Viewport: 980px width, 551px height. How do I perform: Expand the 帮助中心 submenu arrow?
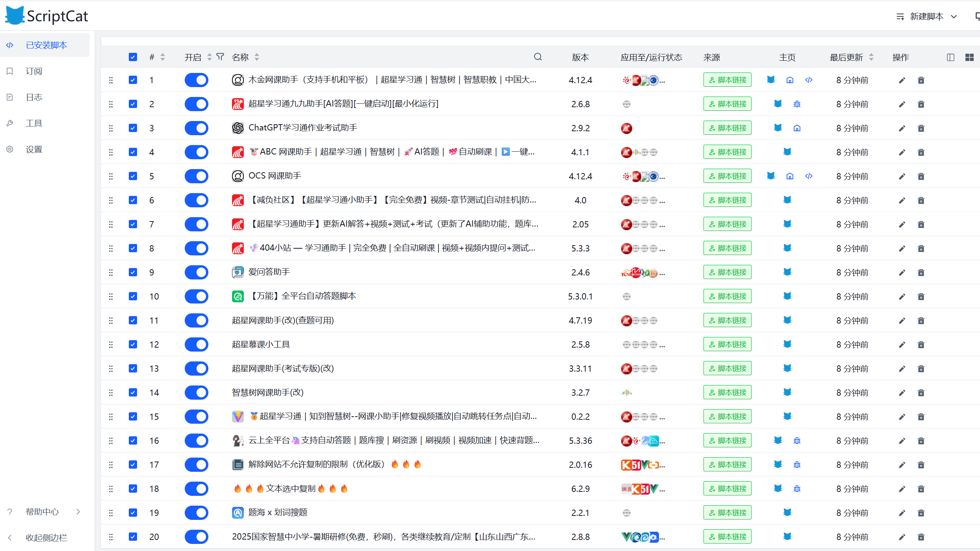[78, 512]
